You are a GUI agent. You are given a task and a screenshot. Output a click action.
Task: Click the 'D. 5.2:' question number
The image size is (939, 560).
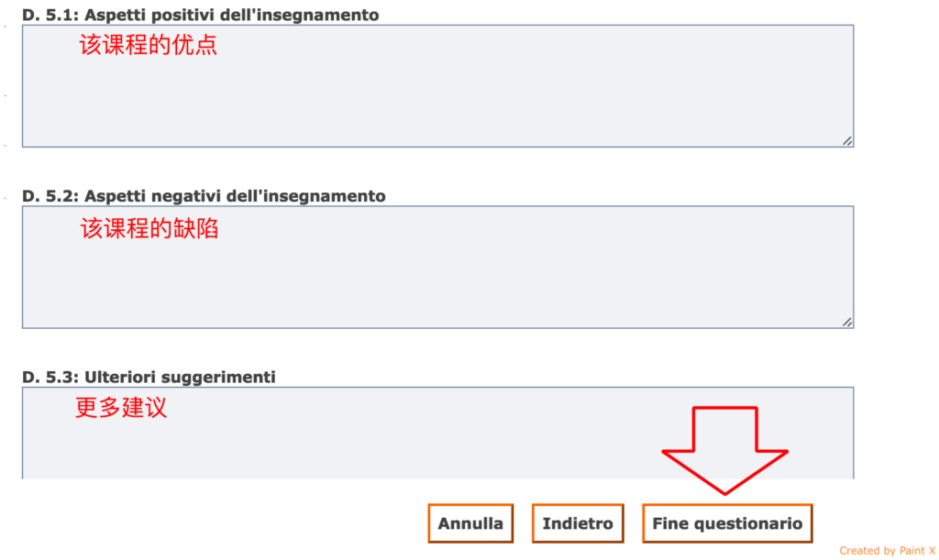click(x=50, y=196)
